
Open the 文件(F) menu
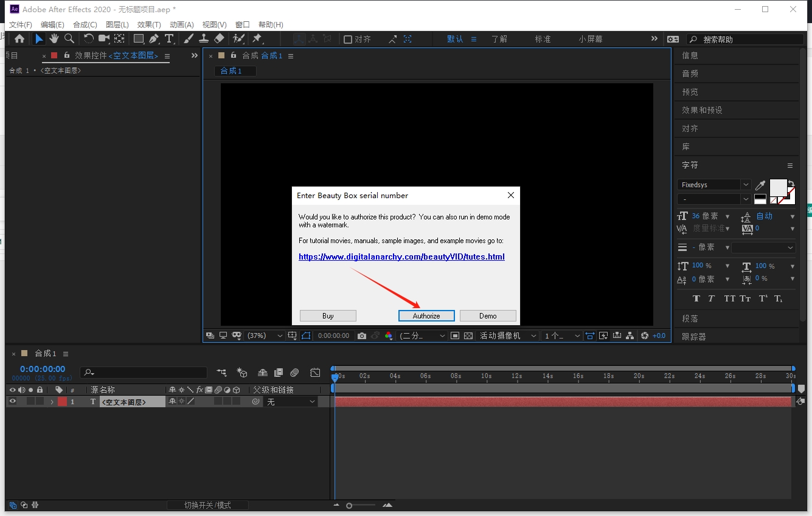tap(21, 25)
